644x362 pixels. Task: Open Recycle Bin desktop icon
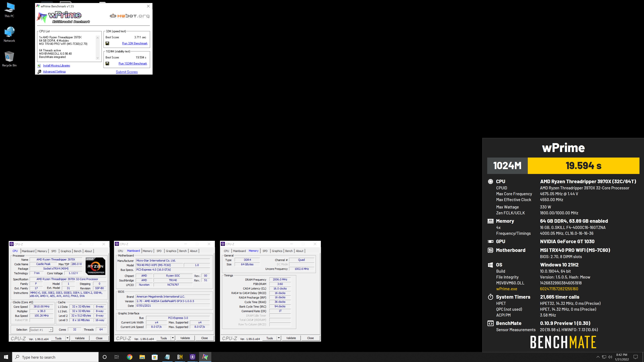[9, 59]
